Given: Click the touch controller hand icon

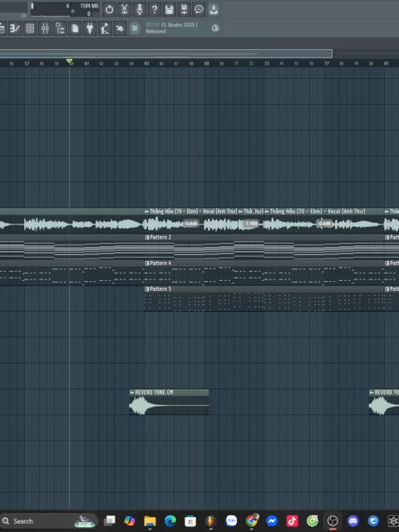Looking at the screenshot, I should [x=120, y=28].
